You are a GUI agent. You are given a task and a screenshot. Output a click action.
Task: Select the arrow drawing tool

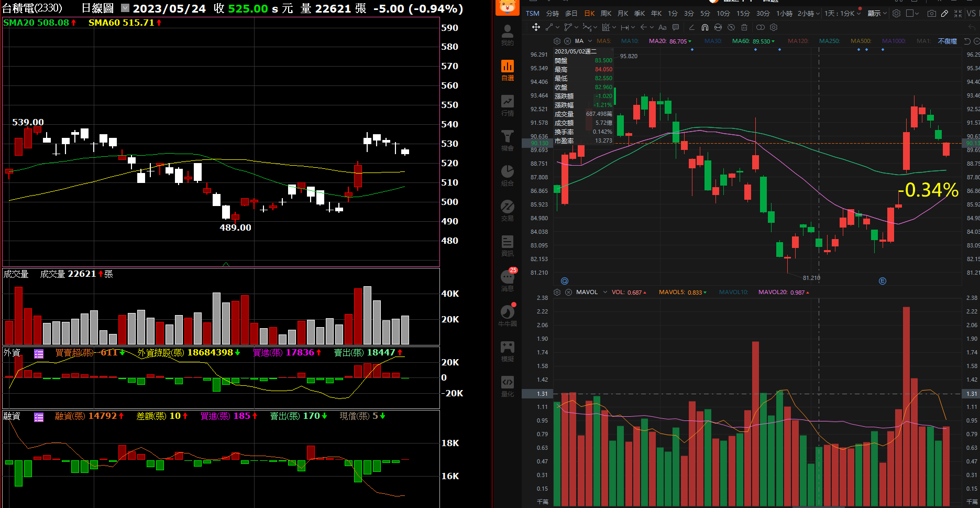coord(643,27)
